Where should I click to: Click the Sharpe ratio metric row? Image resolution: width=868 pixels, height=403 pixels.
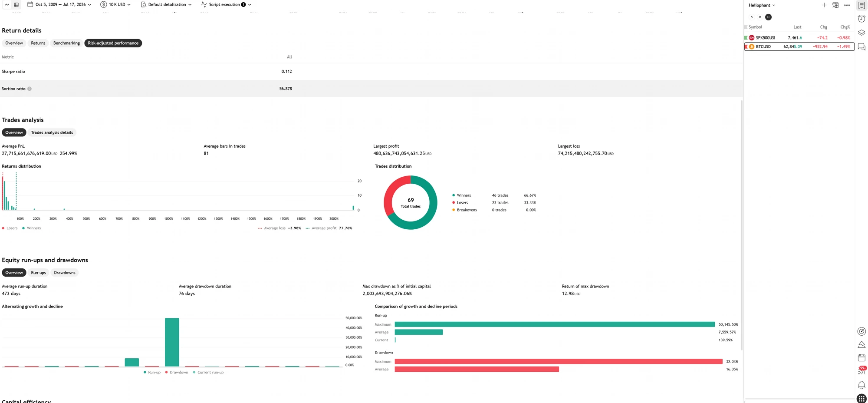click(372, 72)
